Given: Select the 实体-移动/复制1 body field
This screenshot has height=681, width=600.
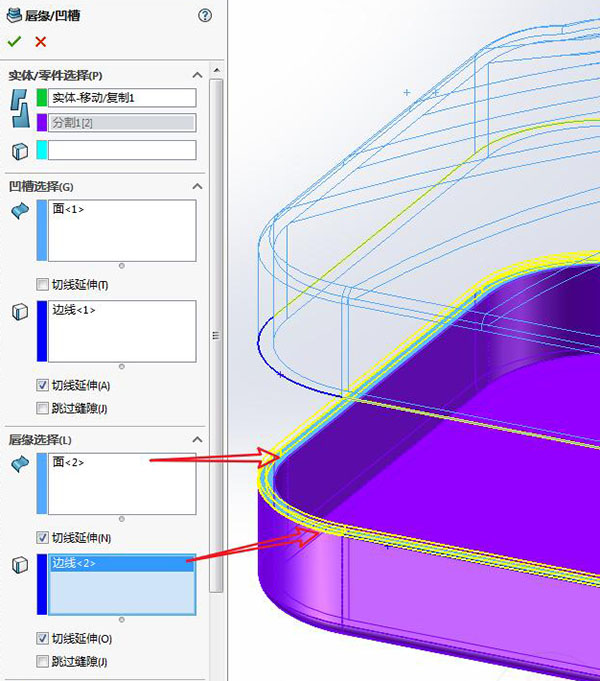Looking at the screenshot, I should pos(122,98).
